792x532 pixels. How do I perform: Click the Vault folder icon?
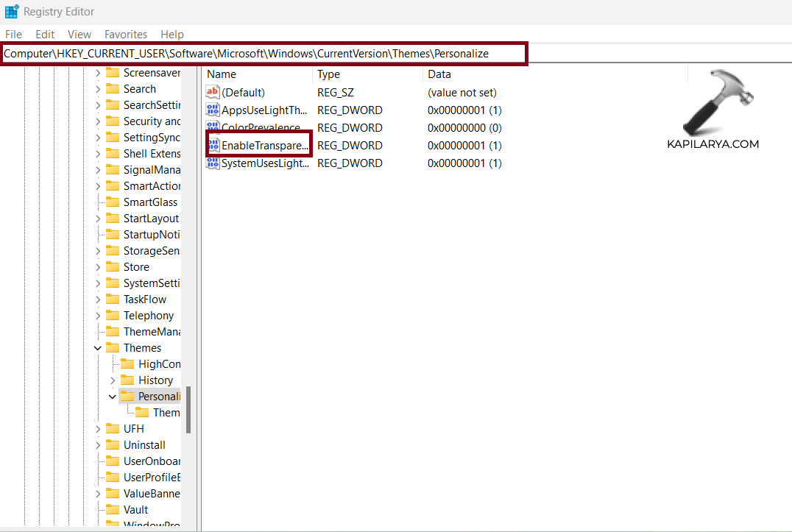coord(112,509)
